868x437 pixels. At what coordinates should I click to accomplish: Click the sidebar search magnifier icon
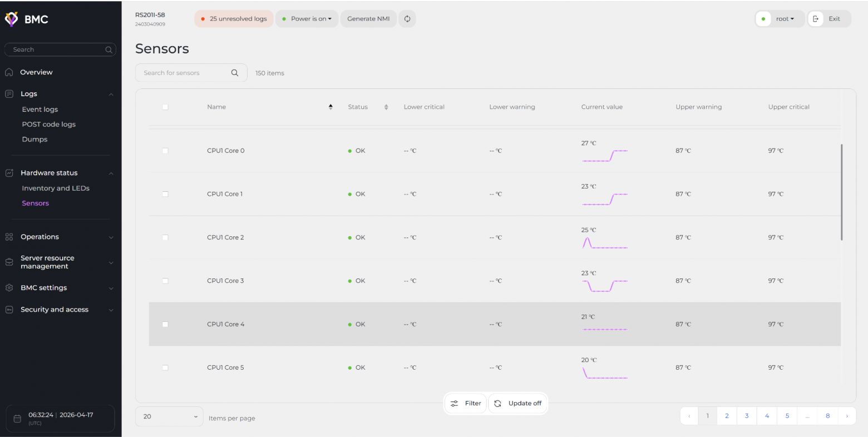[x=108, y=49]
